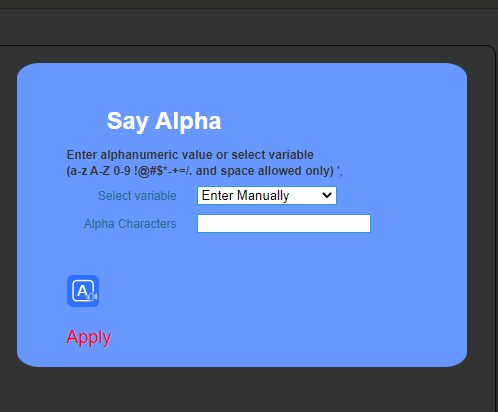This screenshot has height=412, width=498.
Task: Open the Select variable dropdown
Action: point(267,195)
